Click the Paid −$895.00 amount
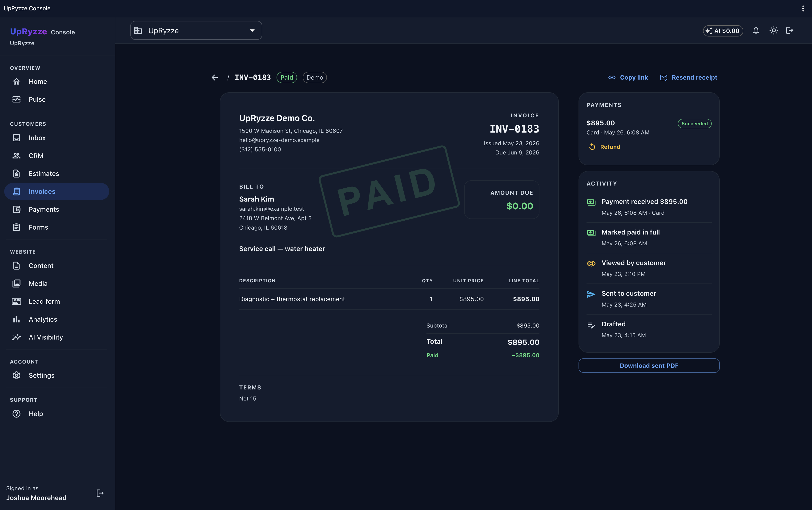 coord(525,355)
